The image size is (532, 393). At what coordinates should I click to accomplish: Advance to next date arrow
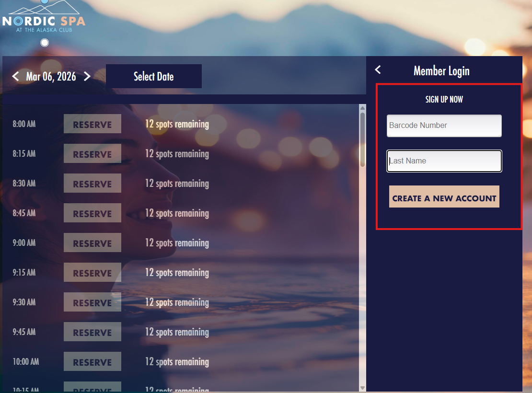click(x=87, y=77)
